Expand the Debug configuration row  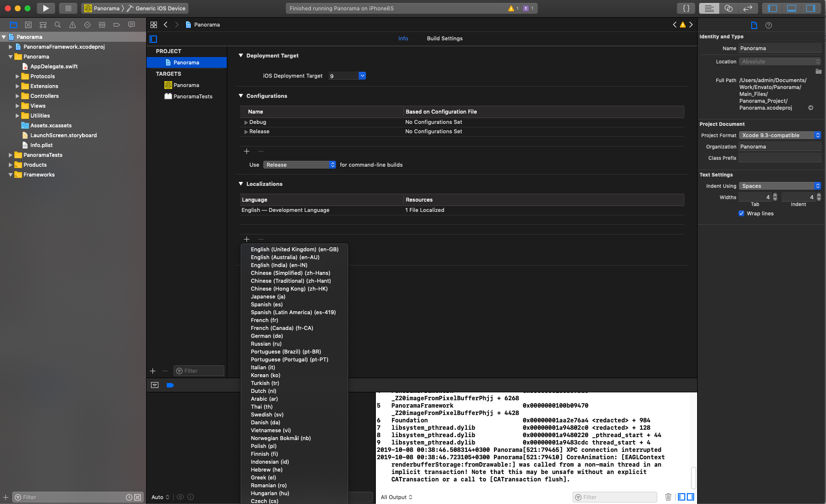246,122
